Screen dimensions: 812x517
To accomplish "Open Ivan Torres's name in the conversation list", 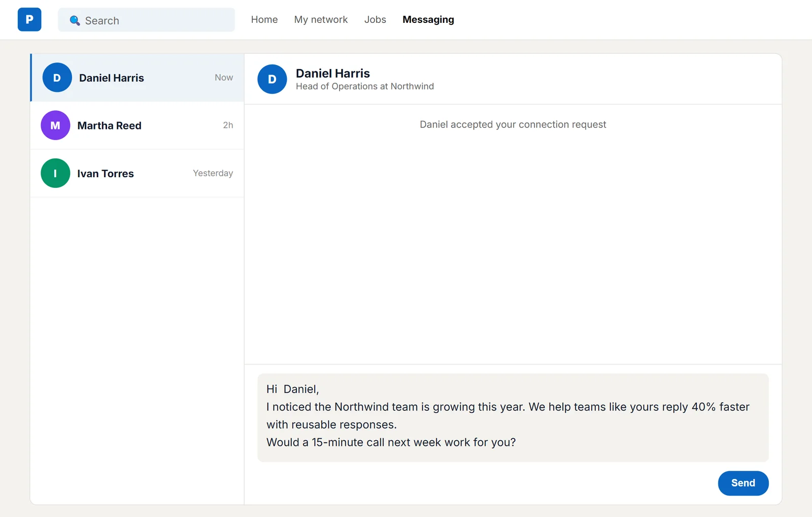I will tap(106, 174).
